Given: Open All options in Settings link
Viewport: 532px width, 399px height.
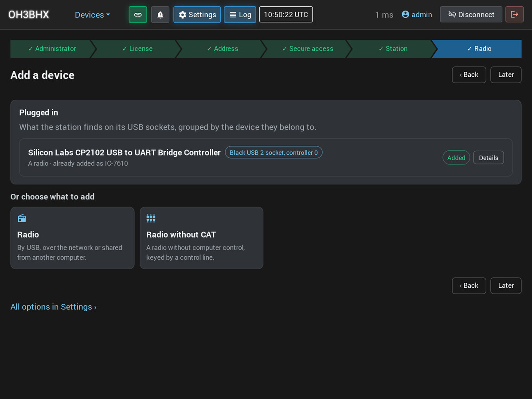Looking at the screenshot, I should tap(53, 307).
